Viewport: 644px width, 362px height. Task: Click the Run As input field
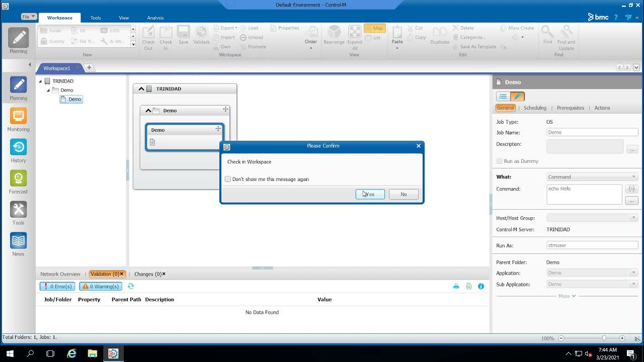click(x=592, y=245)
